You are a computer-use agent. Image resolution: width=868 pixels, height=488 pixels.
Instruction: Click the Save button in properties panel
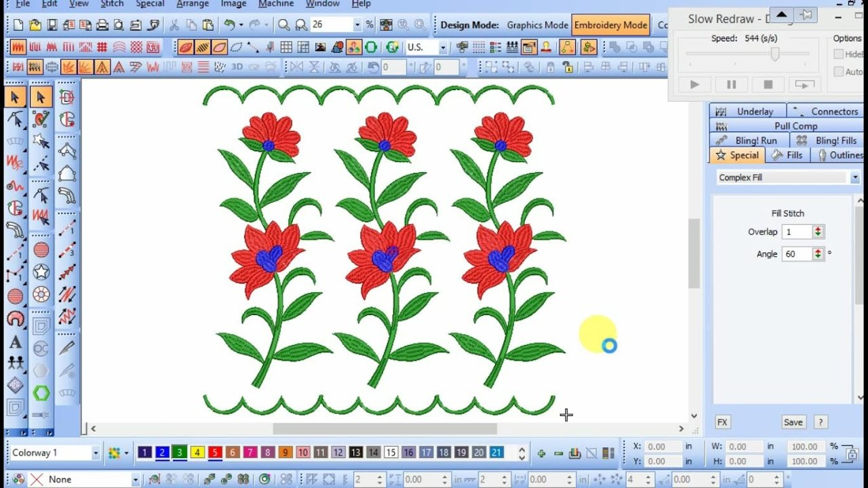[793, 422]
